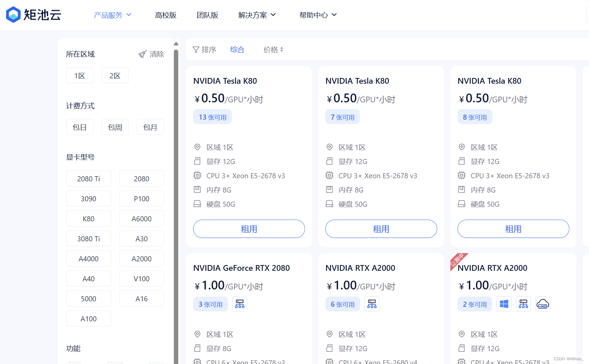Click VRAM card icon on 7 张可用 card
The height and width of the screenshot is (364, 589).
pos(329,161)
